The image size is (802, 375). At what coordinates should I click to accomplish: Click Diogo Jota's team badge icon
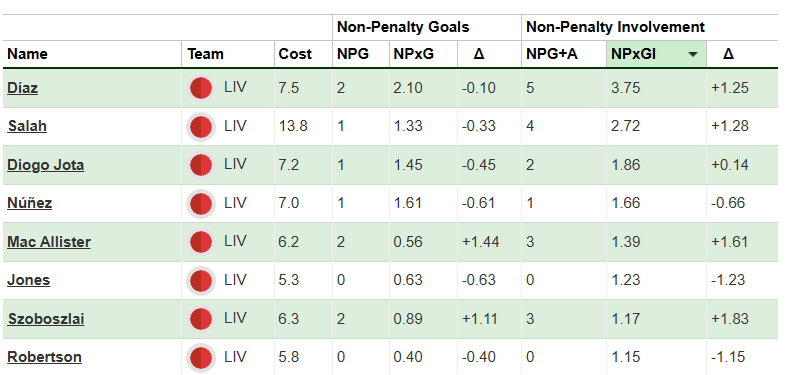(200, 165)
